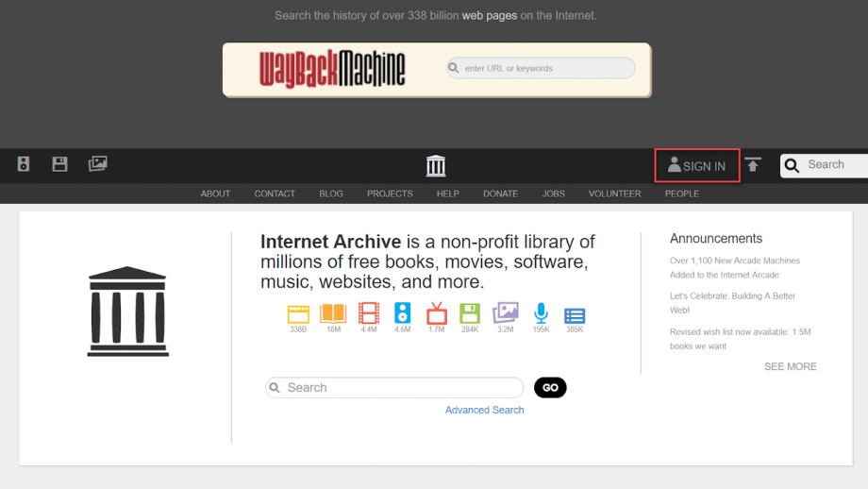Open the DONATE menu item
This screenshot has width=868, height=489.
pyautogui.click(x=500, y=194)
